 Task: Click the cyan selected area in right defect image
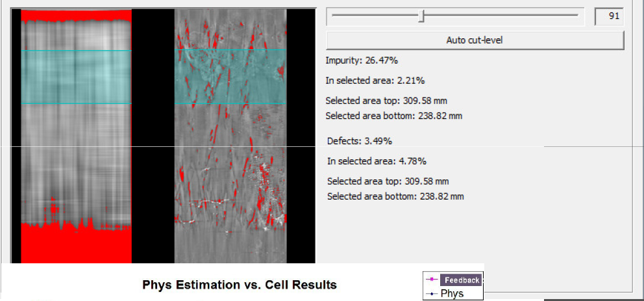(x=230, y=77)
